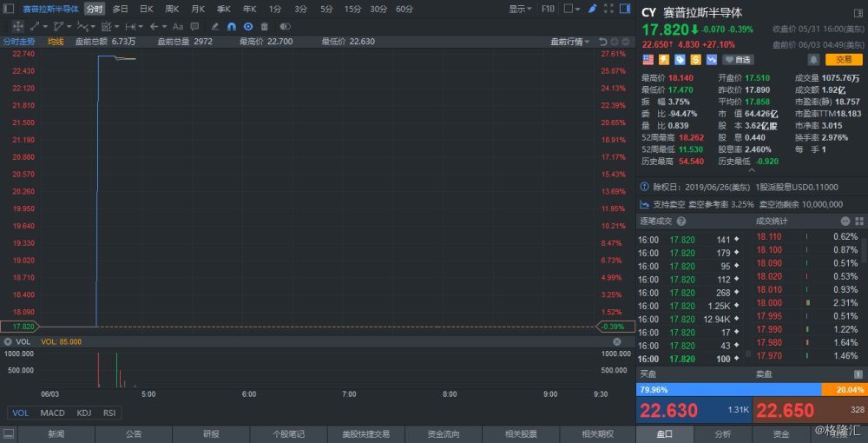Open dropdown arrow beside polygon shape tool
Screen dimensions: 868x443
point(69,26)
